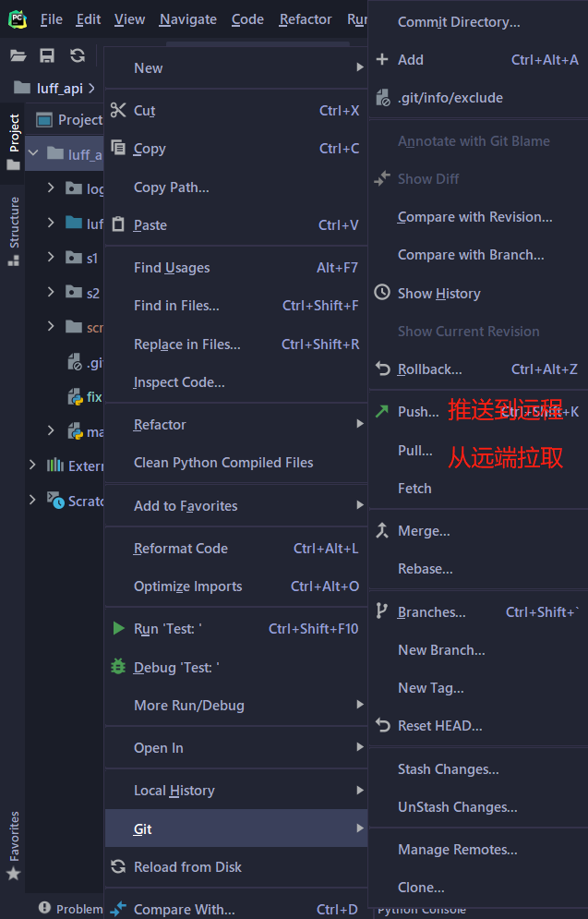Screen dimensions: 588x919
Task: Click the Favorites star icon in sidebar
Action: coord(14,874)
